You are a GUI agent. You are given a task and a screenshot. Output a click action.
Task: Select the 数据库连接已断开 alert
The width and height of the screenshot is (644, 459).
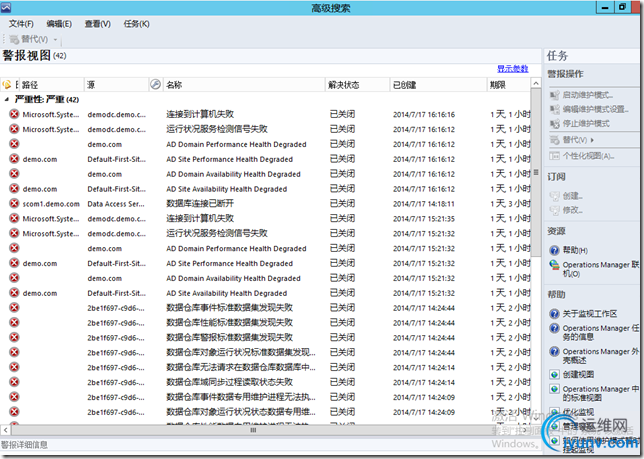point(200,204)
